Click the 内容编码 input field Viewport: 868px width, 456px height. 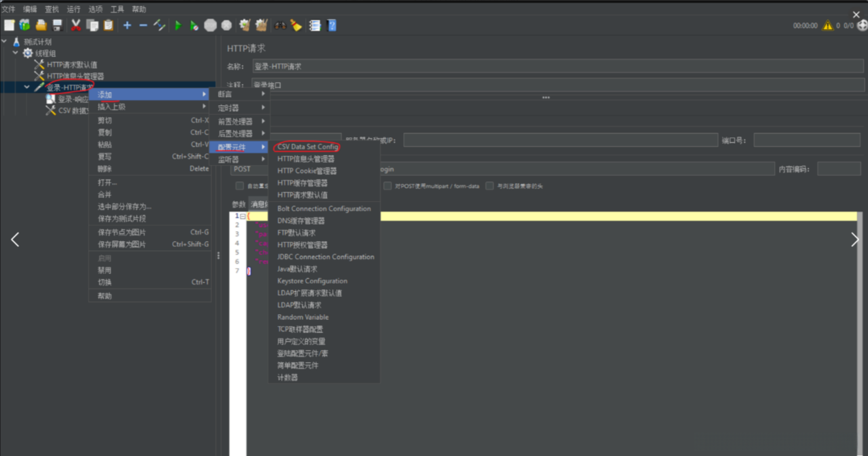point(839,169)
